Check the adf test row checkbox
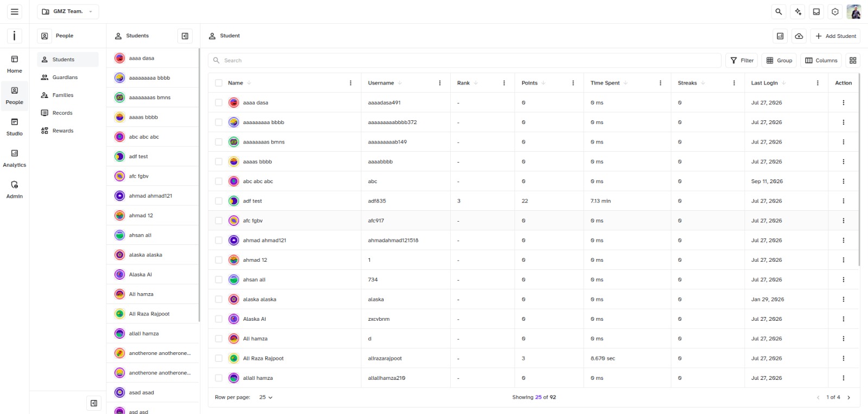The image size is (868, 414). [x=219, y=201]
